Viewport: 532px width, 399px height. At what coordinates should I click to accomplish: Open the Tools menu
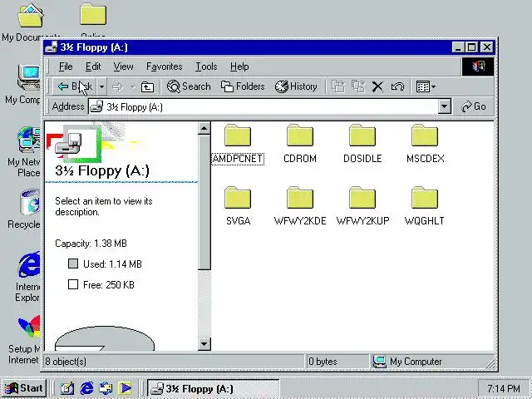pos(206,66)
